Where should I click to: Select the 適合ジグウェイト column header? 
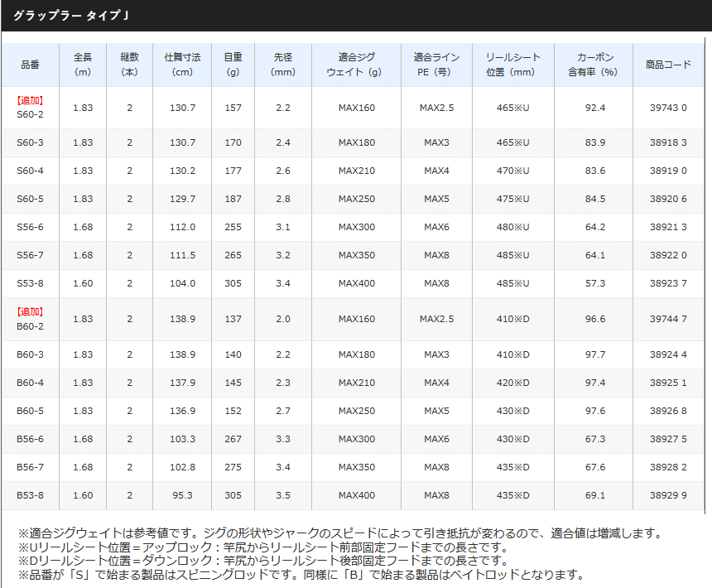pyautogui.click(x=356, y=65)
